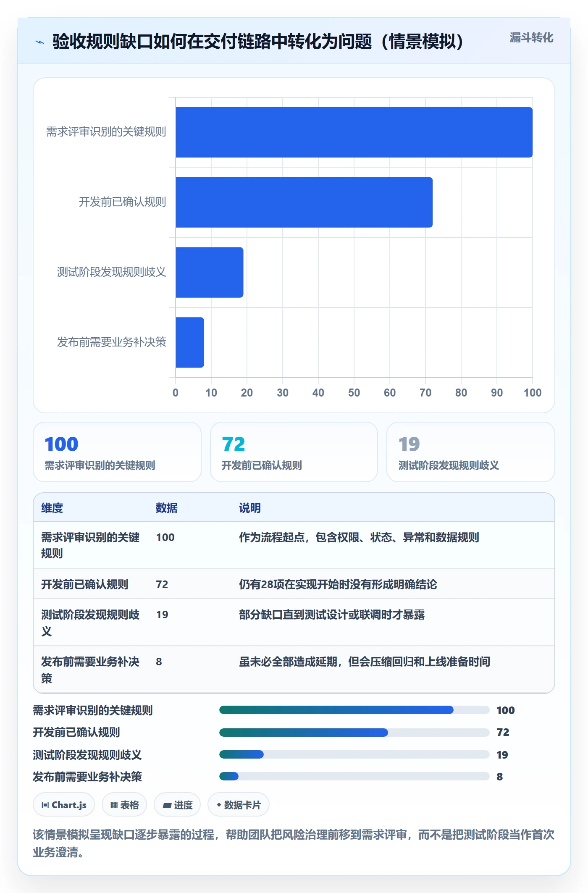The image size is (588, 893).
Task: Click the 测试阶段发现规则歧义 chart bar
Action: coord(210,272)
